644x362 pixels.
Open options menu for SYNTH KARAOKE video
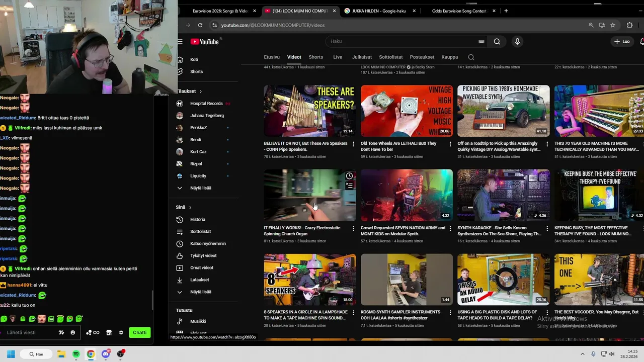pos(546,229)
